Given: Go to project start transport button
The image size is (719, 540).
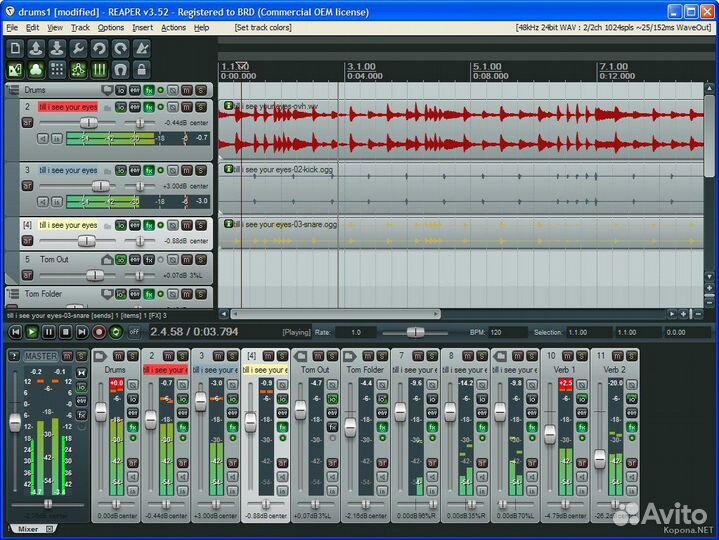Looking at the screenshot, I should pos(15,332).
